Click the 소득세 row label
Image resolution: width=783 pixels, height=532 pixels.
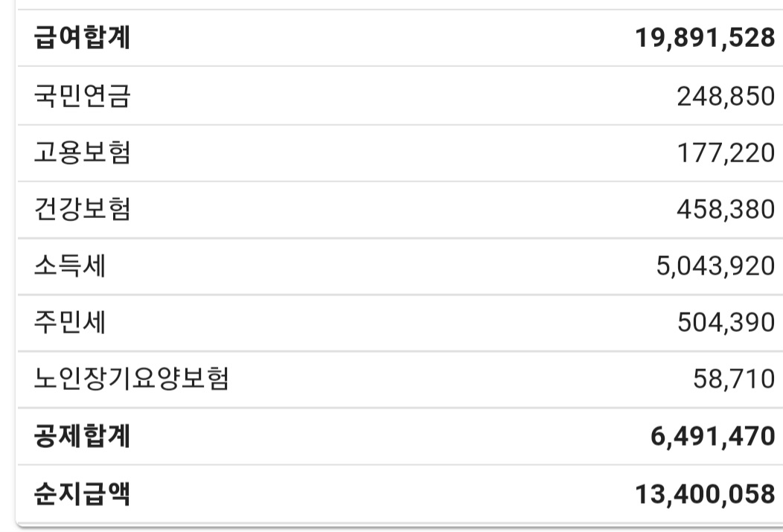tap(70, 266)
